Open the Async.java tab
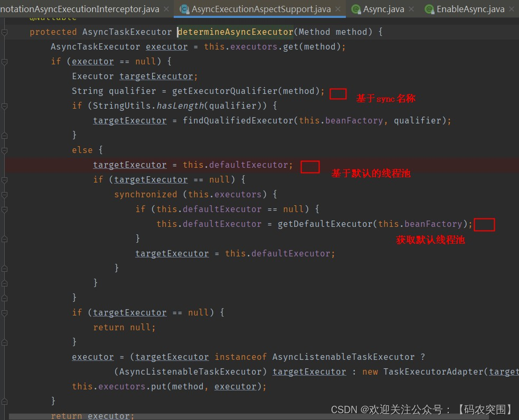The image size is (519, 420). [x=383, y=9]
